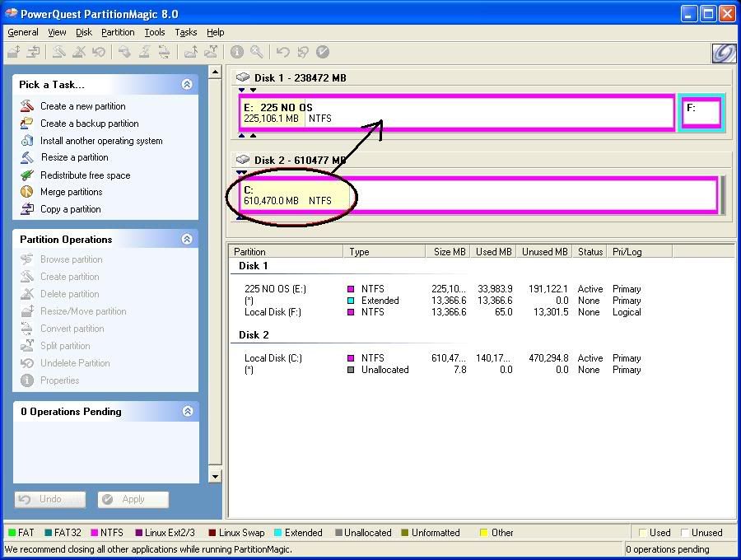
Task: Click Merge partitions link
Action: point(72,191)
